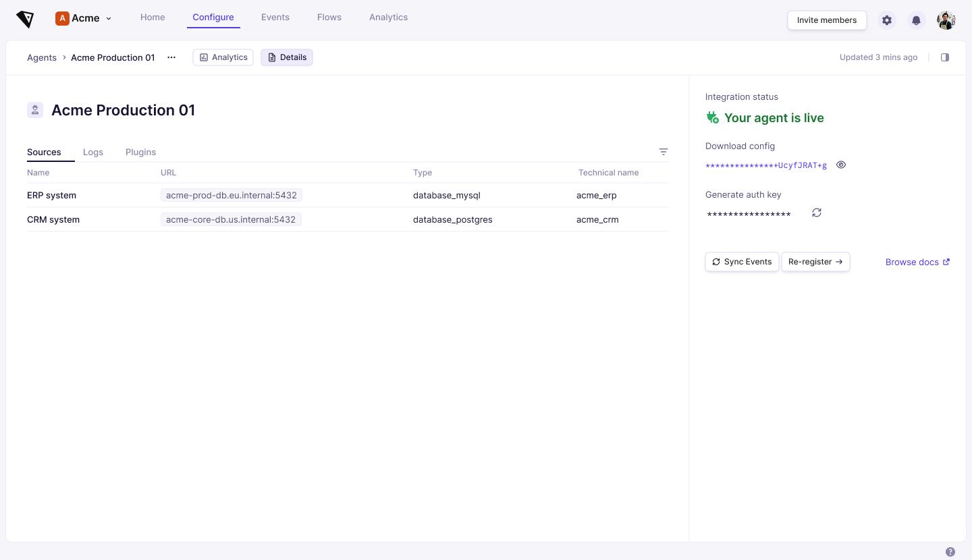Click the Technical name column header

click(x=608, y=173)
